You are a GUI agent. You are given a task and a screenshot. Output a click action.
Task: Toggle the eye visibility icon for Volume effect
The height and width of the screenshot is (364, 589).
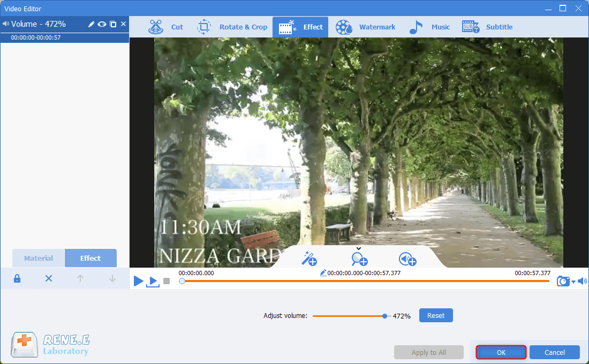(x=102, y=24)
